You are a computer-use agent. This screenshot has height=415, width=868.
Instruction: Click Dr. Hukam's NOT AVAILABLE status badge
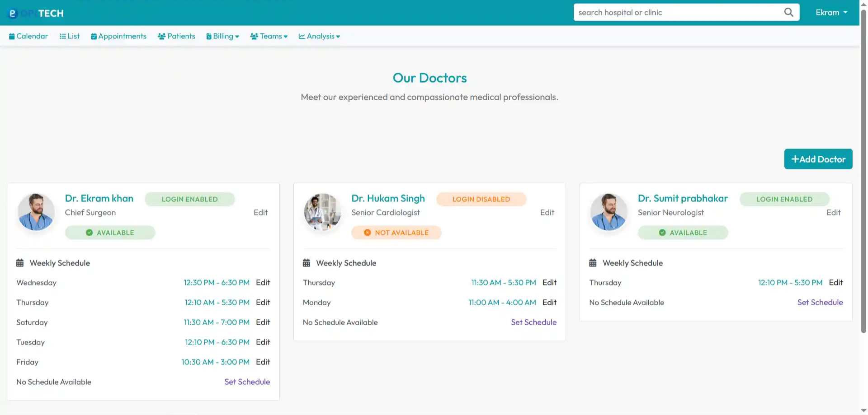click(x=396, y=233)
